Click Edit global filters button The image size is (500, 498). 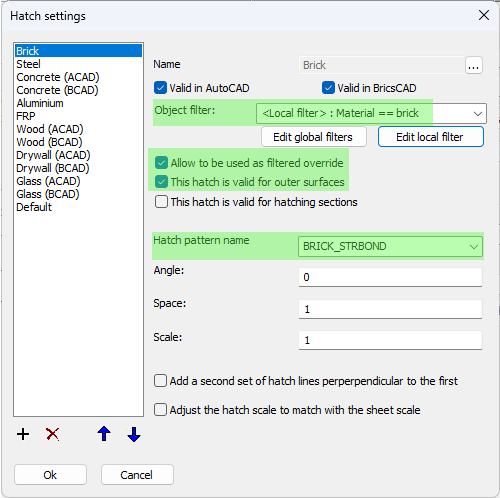coord(314,137)
